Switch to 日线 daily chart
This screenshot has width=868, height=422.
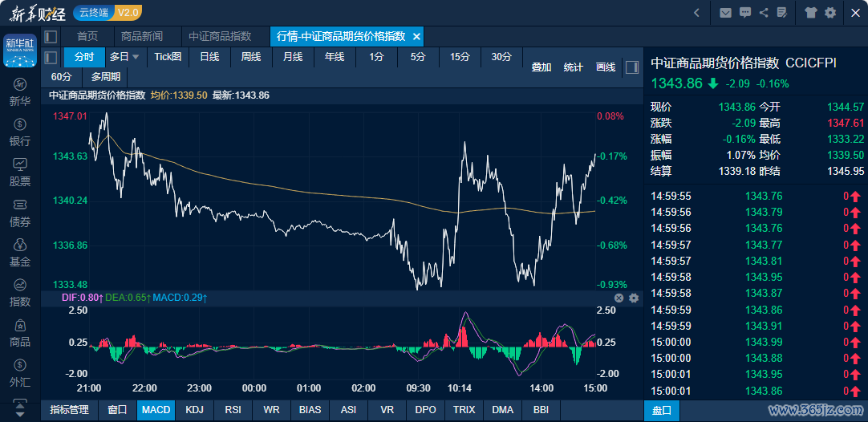click(209, 56)
